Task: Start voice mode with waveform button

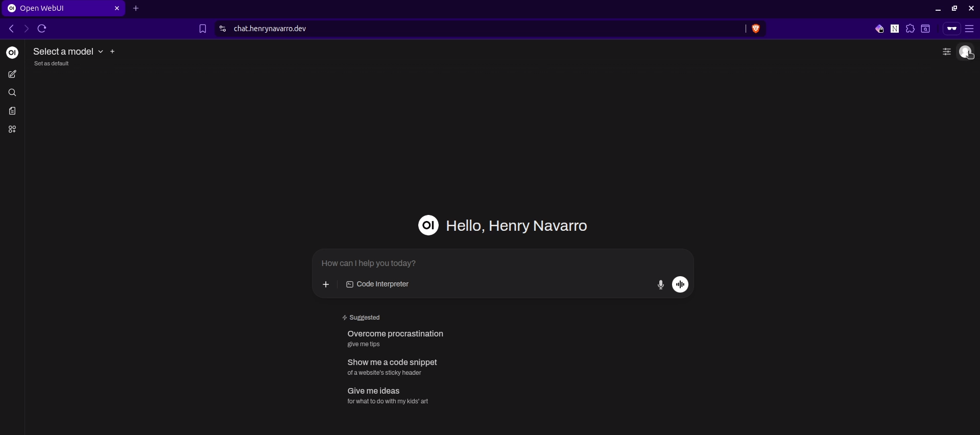Action: point(680,284)
